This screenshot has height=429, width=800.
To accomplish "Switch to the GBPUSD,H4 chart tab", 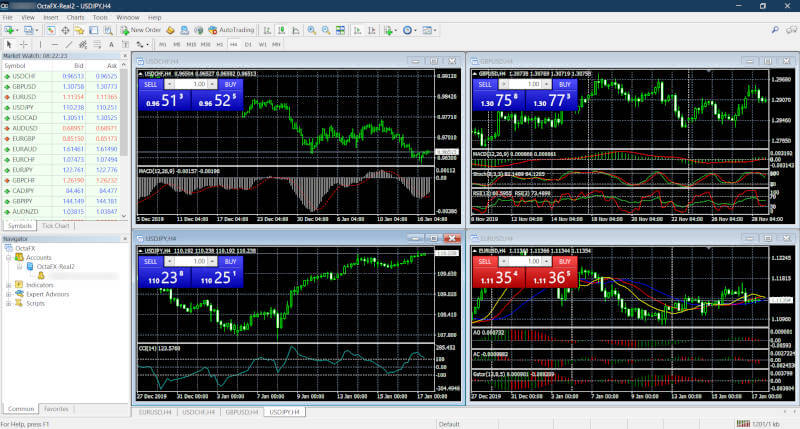I will [x=240, y=412].
